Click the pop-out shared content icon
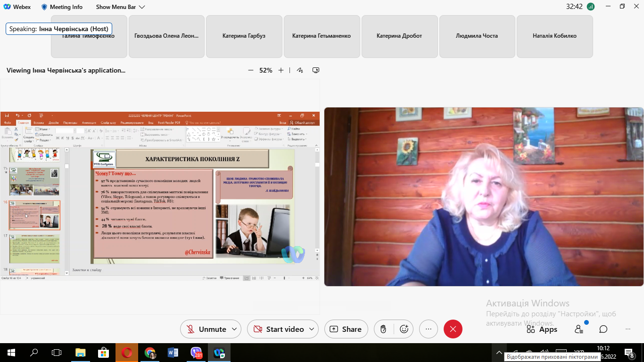This screenshot has width=644, height=362. click(316, 70)
